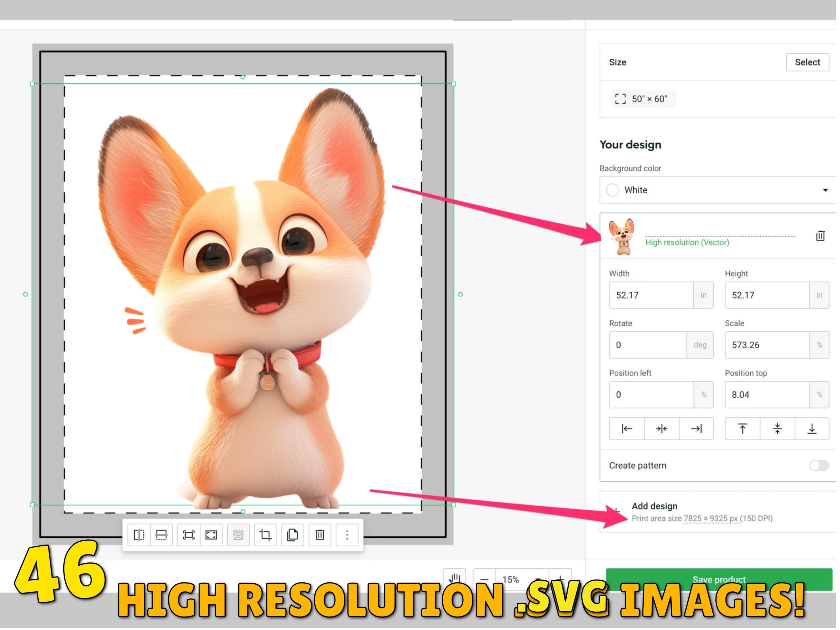Center the design horizontally

(x=661, y=430)
